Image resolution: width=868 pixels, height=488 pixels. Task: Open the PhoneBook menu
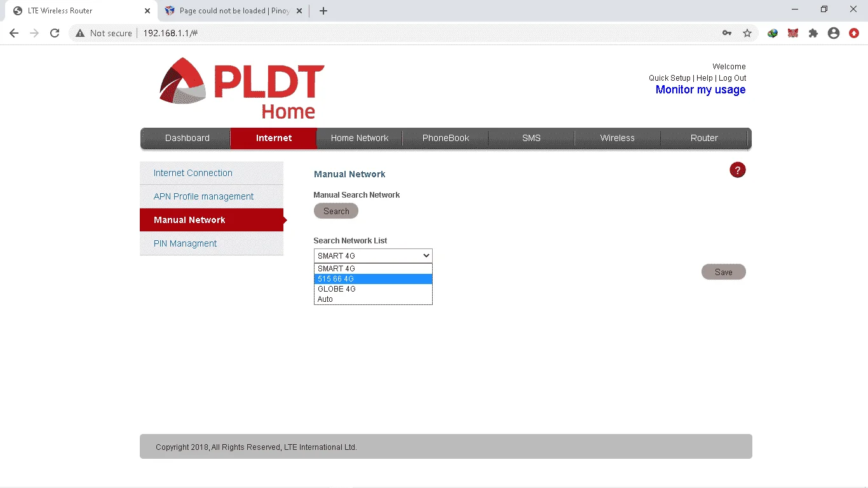[x=446, y=138]
